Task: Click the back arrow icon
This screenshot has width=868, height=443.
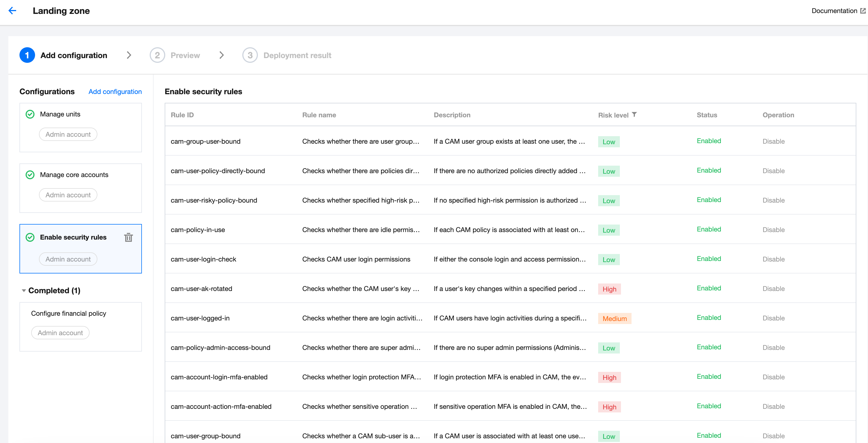Action: tap(13, 11)
